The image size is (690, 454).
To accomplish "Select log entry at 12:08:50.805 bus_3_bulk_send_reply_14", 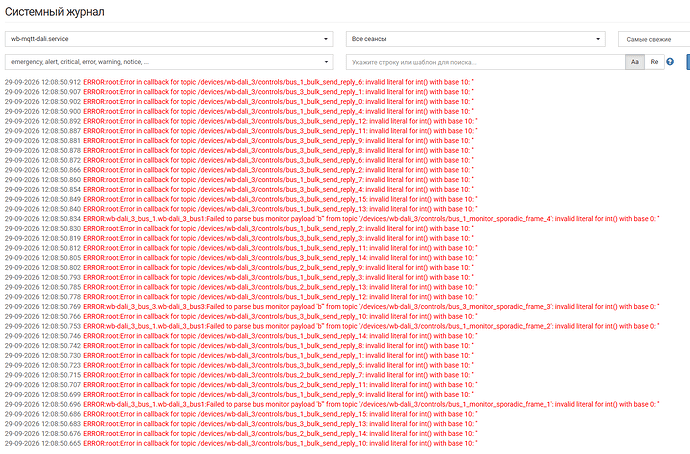I will (241, 258).
